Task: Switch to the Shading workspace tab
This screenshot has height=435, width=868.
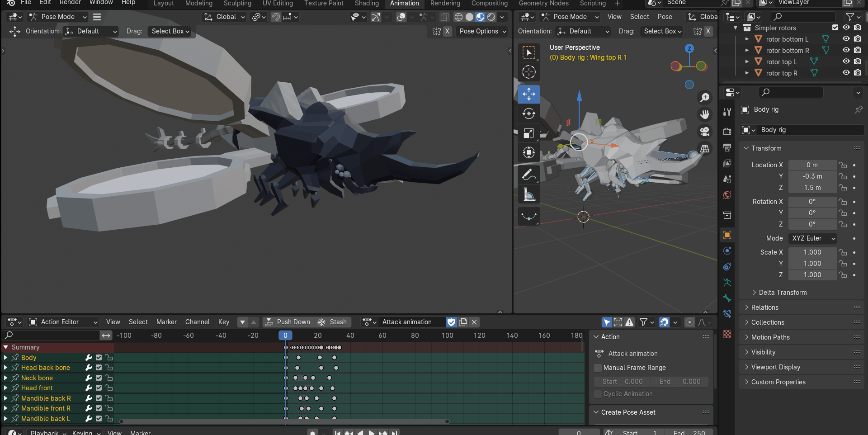Action: (x=366, y=3)
